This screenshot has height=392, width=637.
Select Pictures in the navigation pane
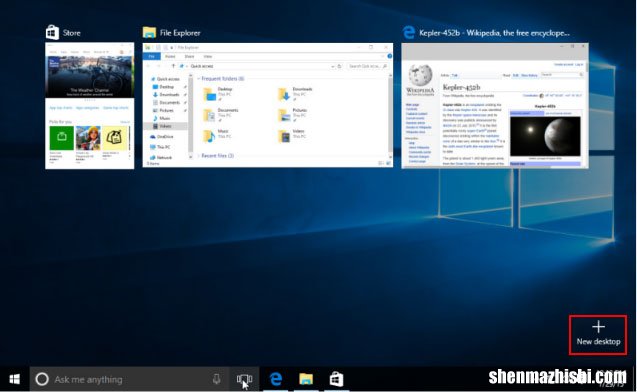(x=163, y=110)
